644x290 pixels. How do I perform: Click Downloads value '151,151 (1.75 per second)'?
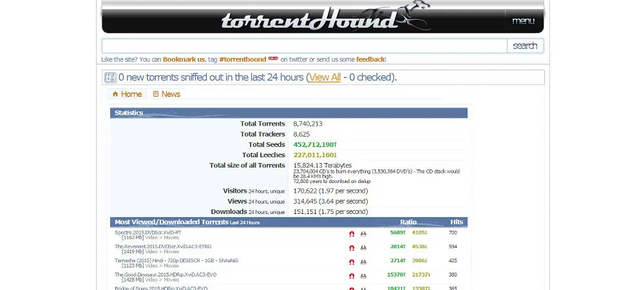point(330,212)
